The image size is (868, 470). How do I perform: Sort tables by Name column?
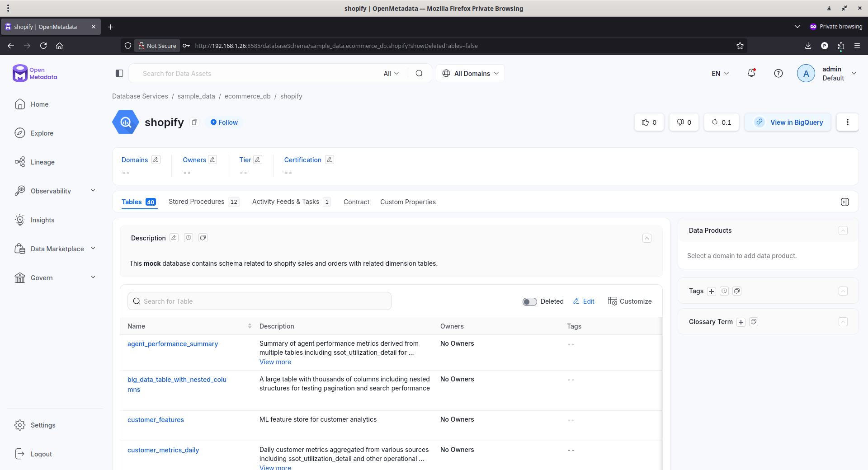250,326
